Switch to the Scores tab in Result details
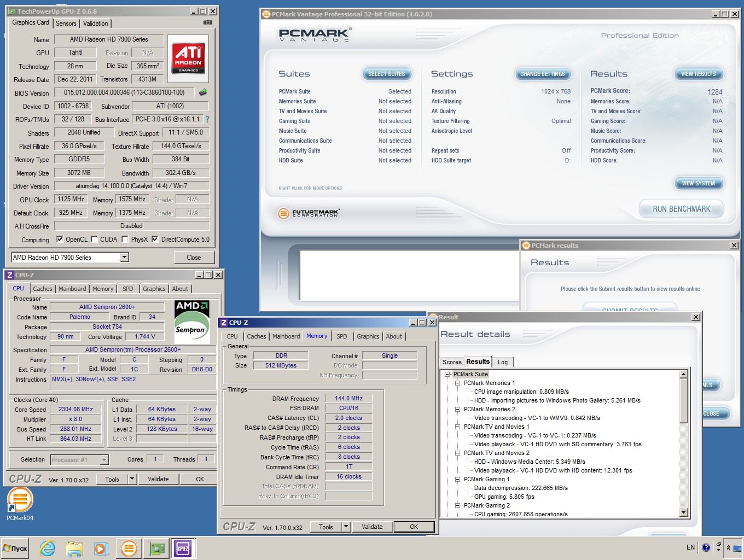 click(x=452, y=362)
